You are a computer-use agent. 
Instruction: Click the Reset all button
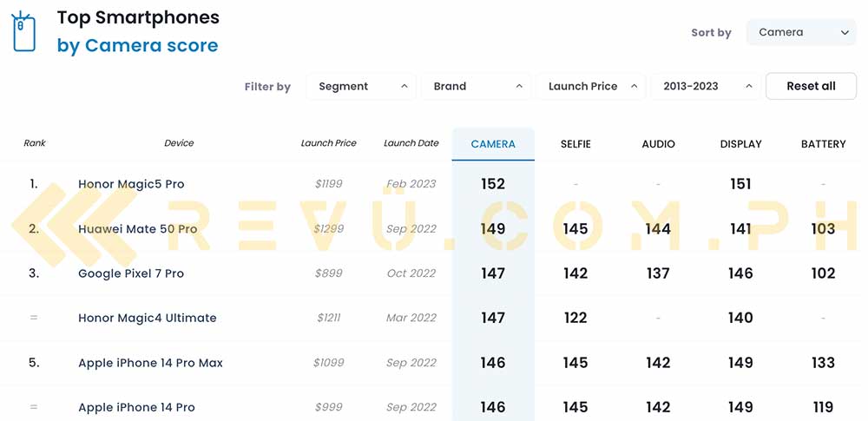click(811, 87)
